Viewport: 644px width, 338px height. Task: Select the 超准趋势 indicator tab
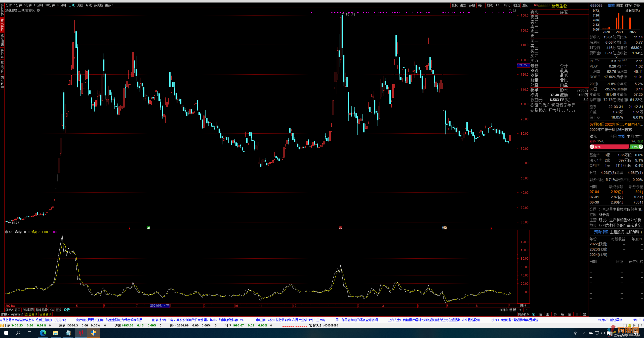41,310
